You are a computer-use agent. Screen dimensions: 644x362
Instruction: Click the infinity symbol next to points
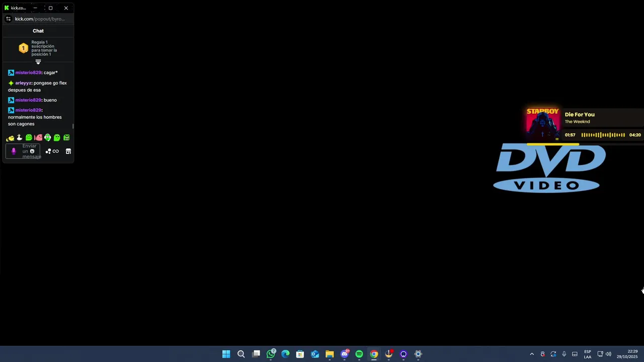(x=56, y=151)
